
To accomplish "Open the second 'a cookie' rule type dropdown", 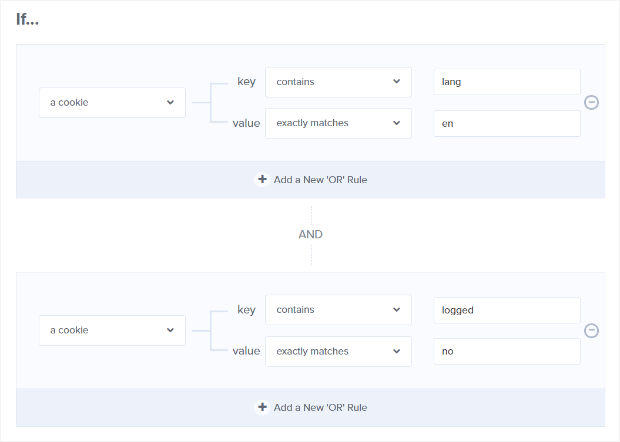I will (112, 331).
